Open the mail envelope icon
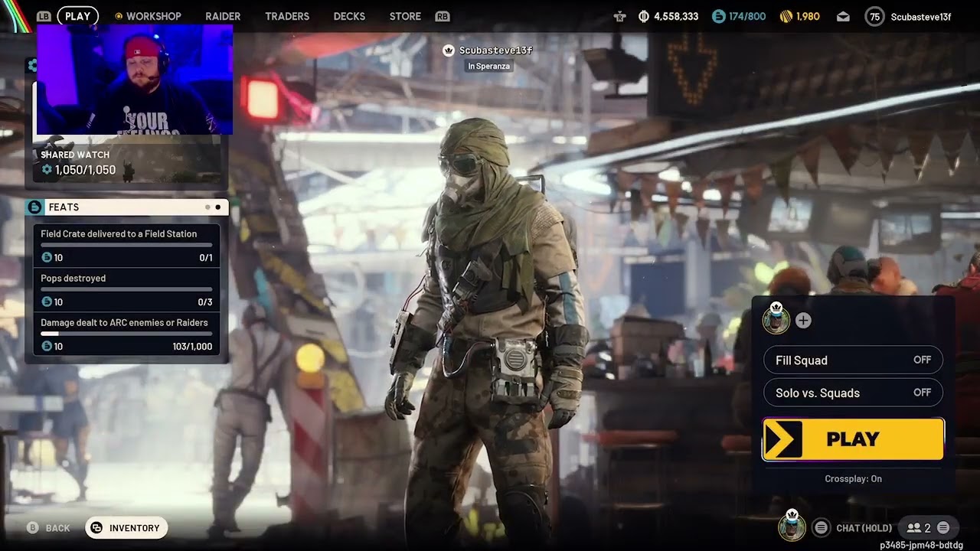980x551 pixels. click(x=843, y=16)
